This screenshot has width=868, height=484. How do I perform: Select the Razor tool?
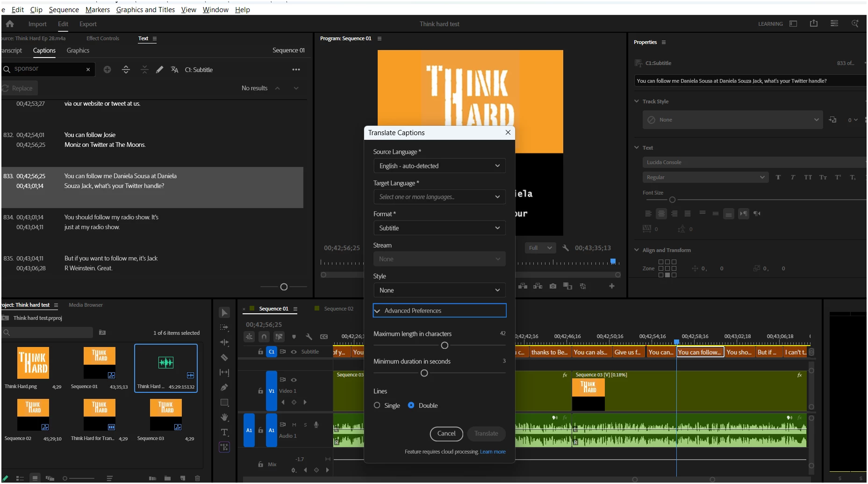tap(224, 357)
